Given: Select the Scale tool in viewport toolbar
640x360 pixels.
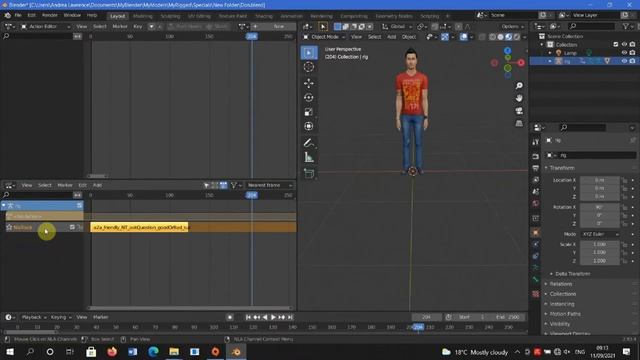Looking at the screenshot, I should click(309, 112).
